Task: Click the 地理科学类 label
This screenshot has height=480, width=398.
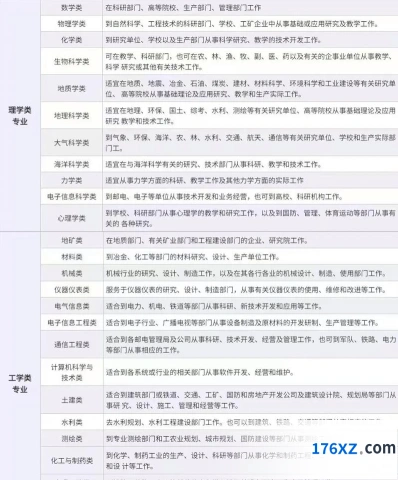Action: [x=72, y=116]
